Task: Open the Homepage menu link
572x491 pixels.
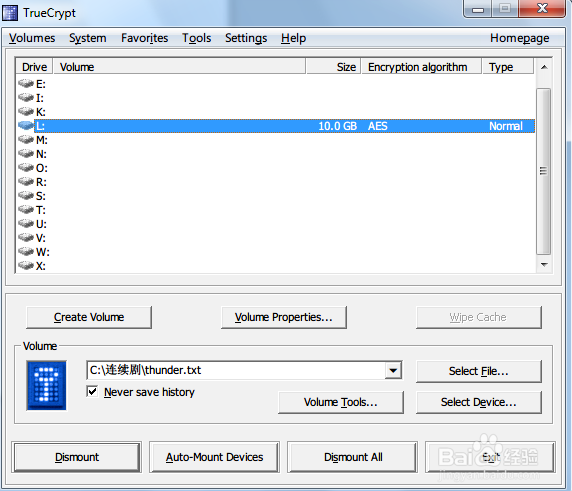Action: (519, 38)
